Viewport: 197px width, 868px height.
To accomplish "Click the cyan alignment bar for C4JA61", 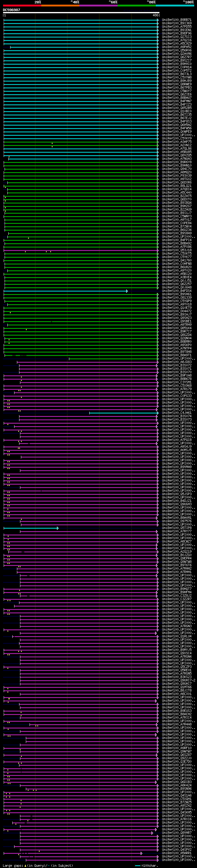I will [124, 413].
